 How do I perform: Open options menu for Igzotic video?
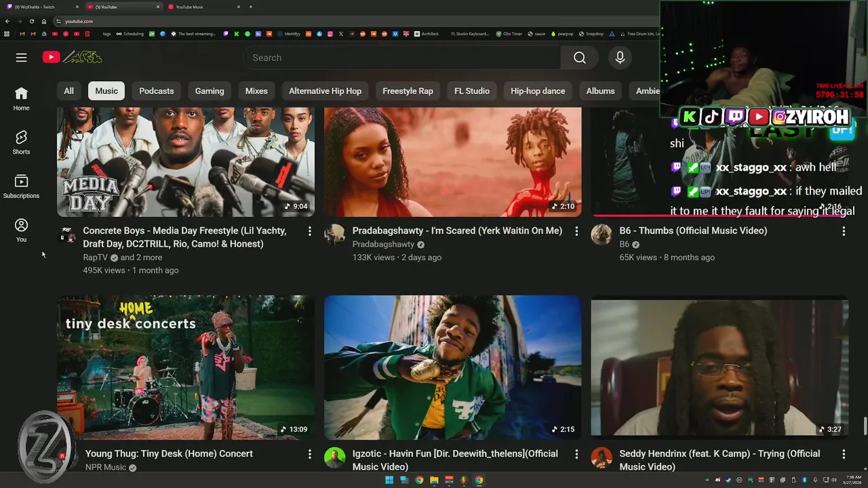point(576,454)
